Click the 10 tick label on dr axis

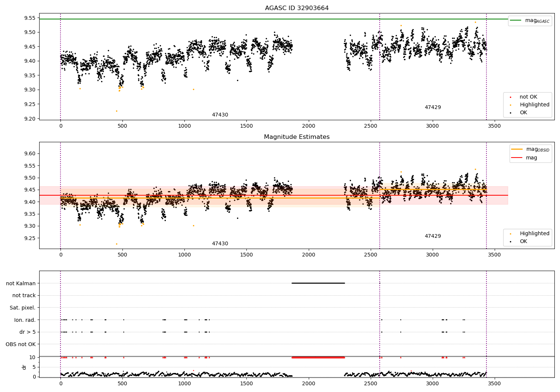click(32, 357)
